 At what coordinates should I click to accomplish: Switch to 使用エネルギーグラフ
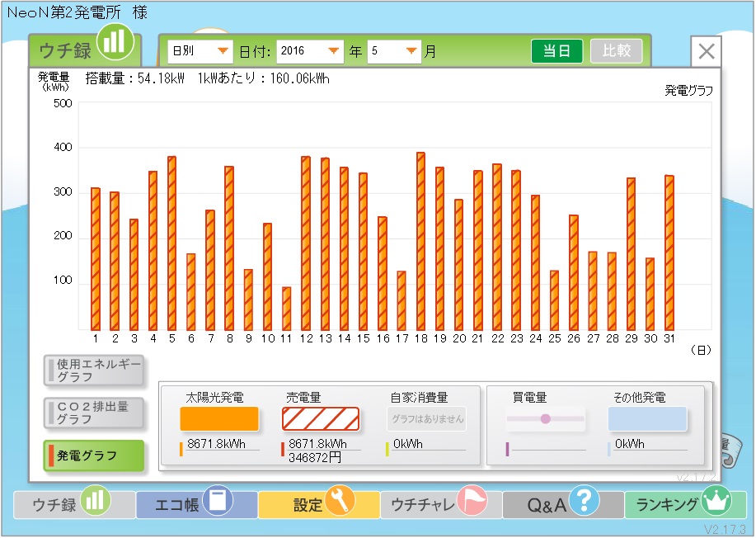(94, 370)
